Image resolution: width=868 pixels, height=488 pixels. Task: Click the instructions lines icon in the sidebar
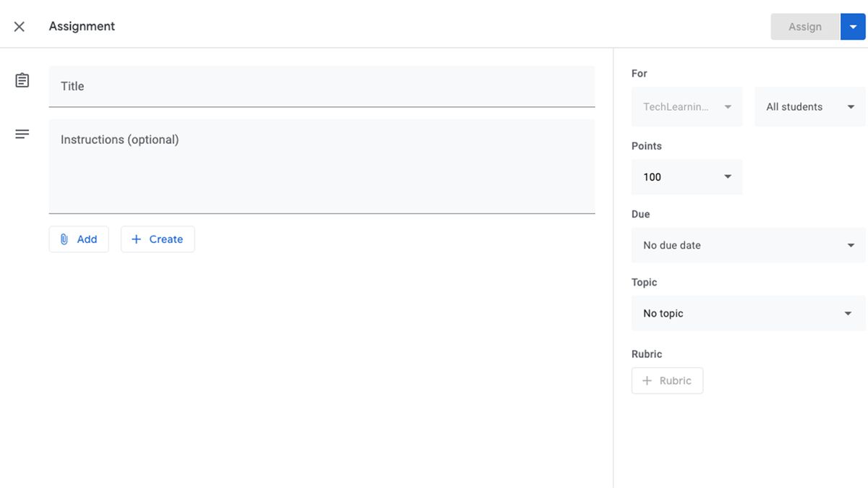(x=22, y=133)
